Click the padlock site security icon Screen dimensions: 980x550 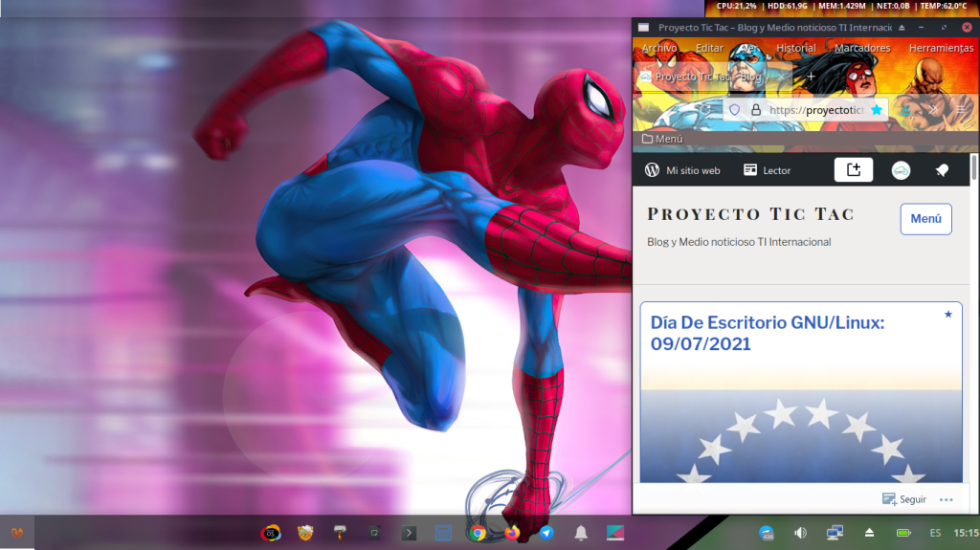pos(755,110)
